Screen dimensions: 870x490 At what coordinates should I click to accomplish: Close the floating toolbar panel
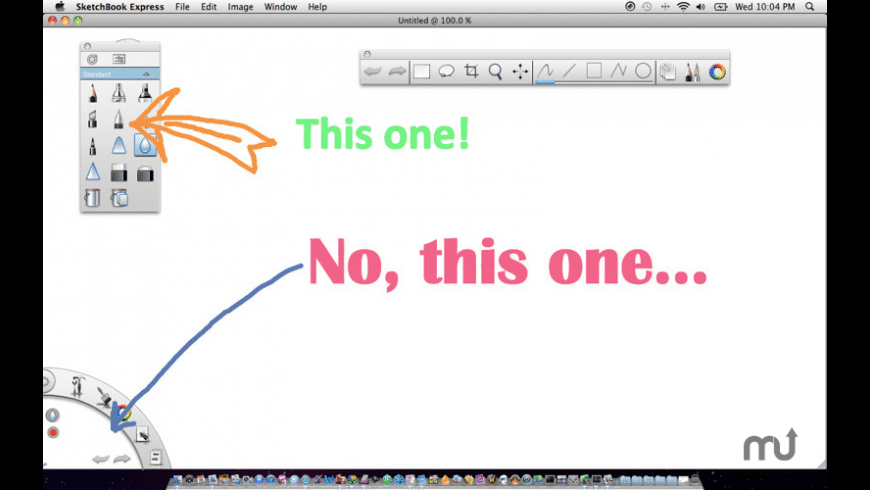pyautogui.click(x=367, y=54)
